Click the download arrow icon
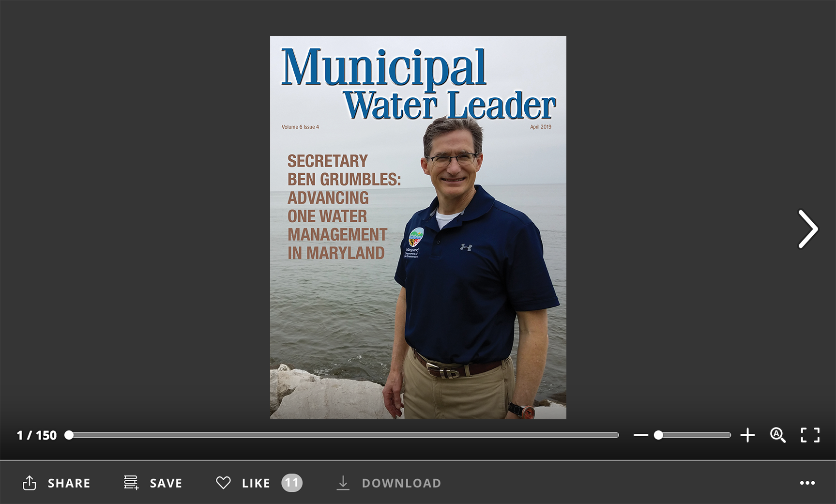Viewport: 836px width, 504px height. 343,483
